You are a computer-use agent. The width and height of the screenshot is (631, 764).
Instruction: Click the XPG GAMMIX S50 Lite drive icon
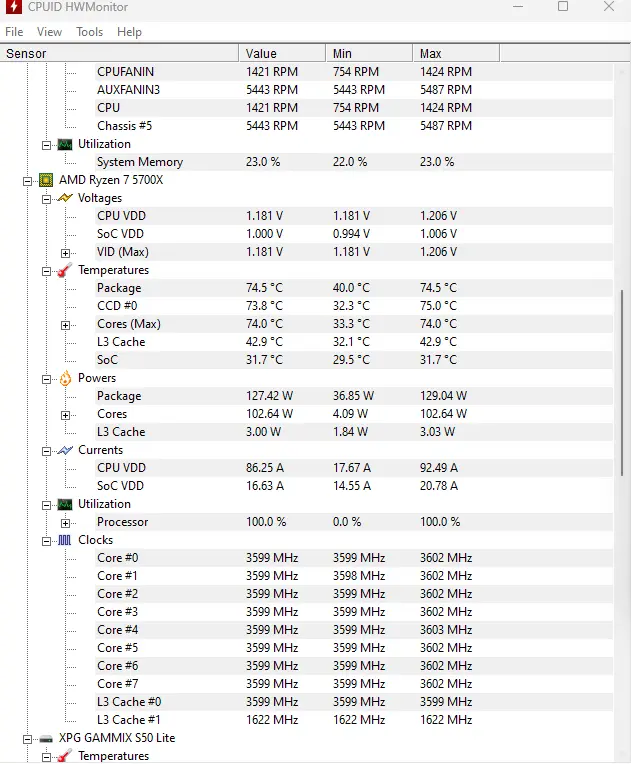46,739
